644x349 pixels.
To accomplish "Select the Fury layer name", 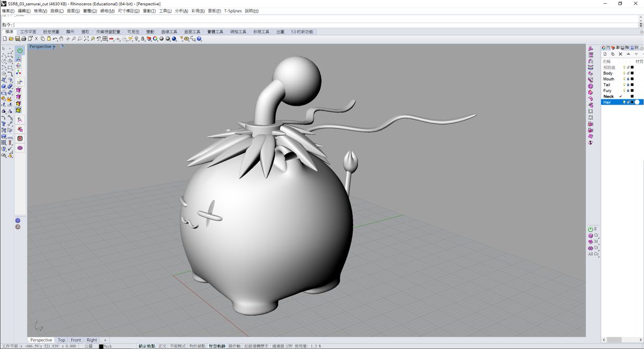I will pyautogui.click(x=607, y=91).
